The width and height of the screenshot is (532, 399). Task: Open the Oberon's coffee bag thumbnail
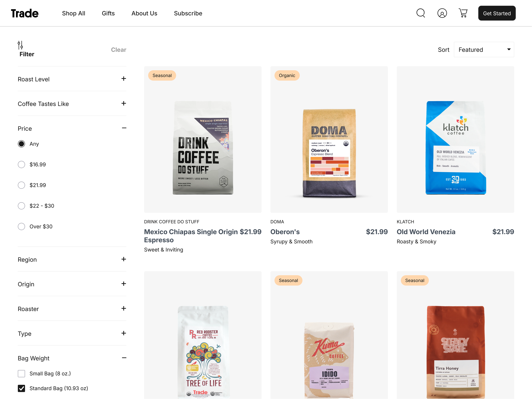(329, 153)
